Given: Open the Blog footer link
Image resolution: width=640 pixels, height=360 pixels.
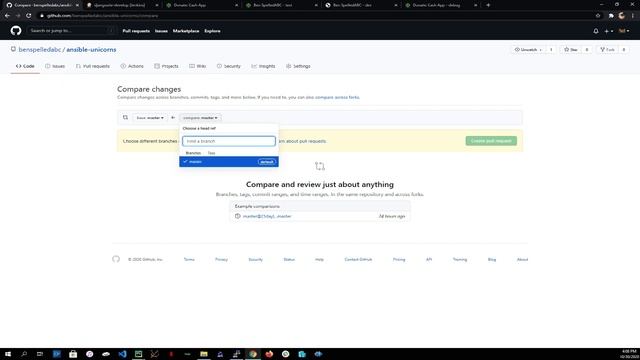Looking at the screenshot, I should pyautogui.click(x=492, y=260).
